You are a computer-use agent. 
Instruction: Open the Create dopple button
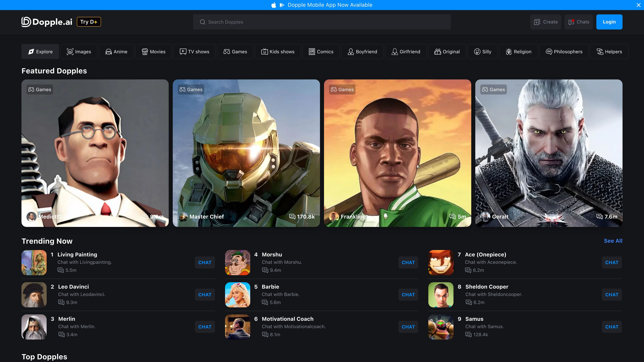(546, 22)
